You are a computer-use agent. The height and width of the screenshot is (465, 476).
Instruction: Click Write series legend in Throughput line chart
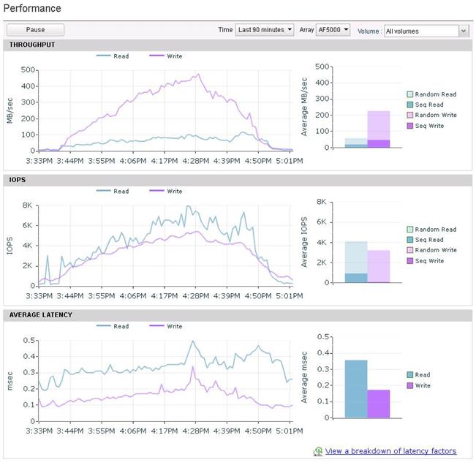tap(166, 56)
